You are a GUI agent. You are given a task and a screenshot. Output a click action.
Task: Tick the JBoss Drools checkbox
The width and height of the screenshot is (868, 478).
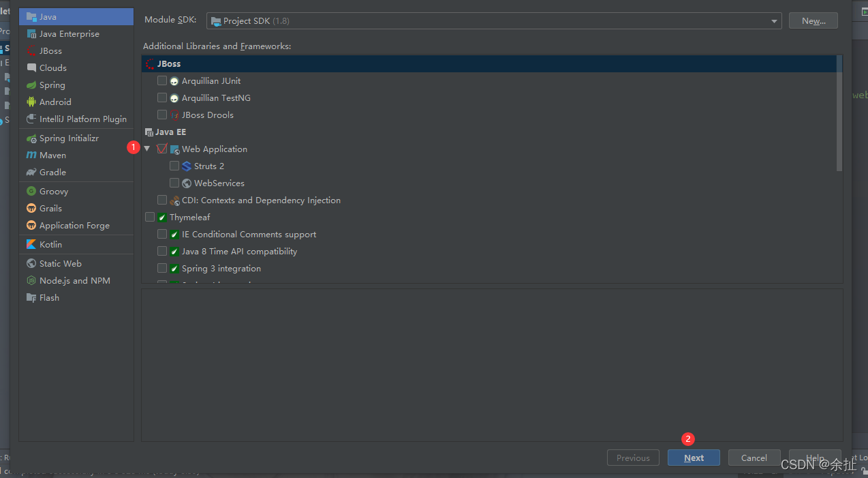point(162,115)
